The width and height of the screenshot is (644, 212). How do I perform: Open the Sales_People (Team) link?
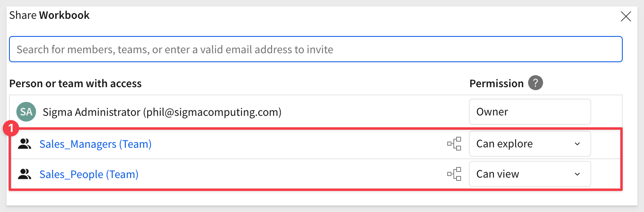(89, 174)
